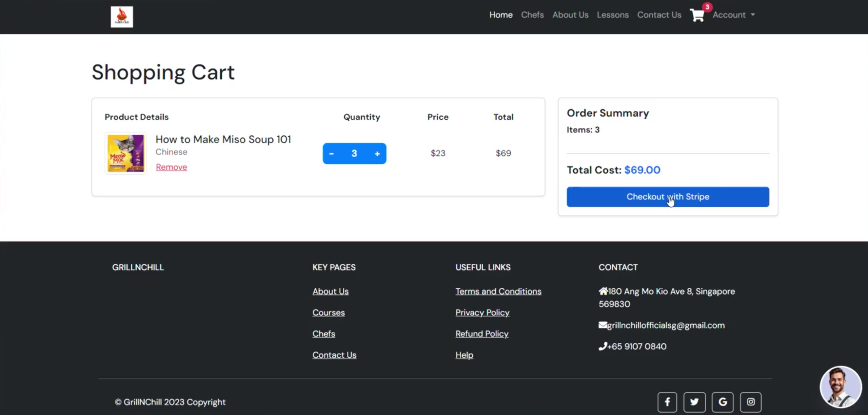Image resolution: width=868 pixels, height=415 pixels.
Task: Remove the Miso Soup item from cart
Action: (171, 167)
